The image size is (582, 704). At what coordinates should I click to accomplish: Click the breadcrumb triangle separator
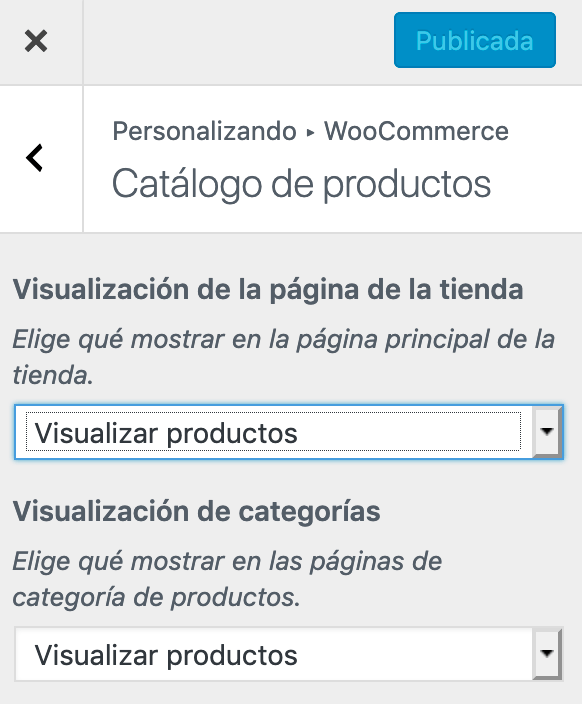[310, 132]
